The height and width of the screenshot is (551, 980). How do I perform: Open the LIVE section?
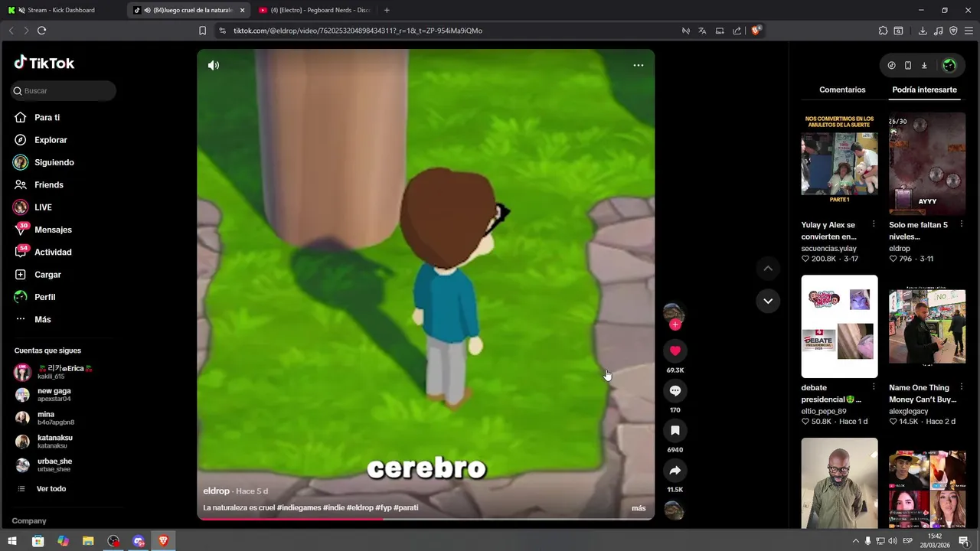pos(43,207)
